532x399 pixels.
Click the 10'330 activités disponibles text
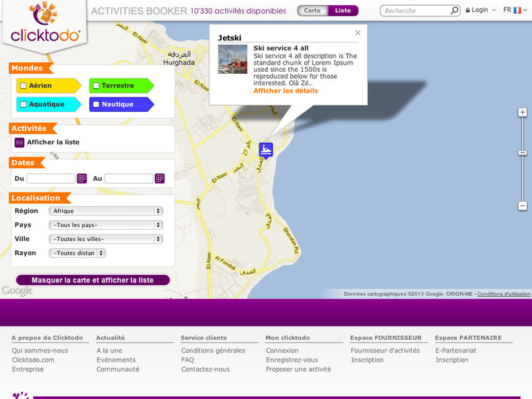(238, 11)
